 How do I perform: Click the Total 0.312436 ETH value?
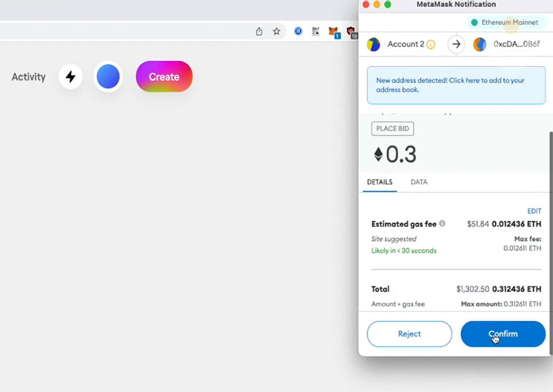516,289
